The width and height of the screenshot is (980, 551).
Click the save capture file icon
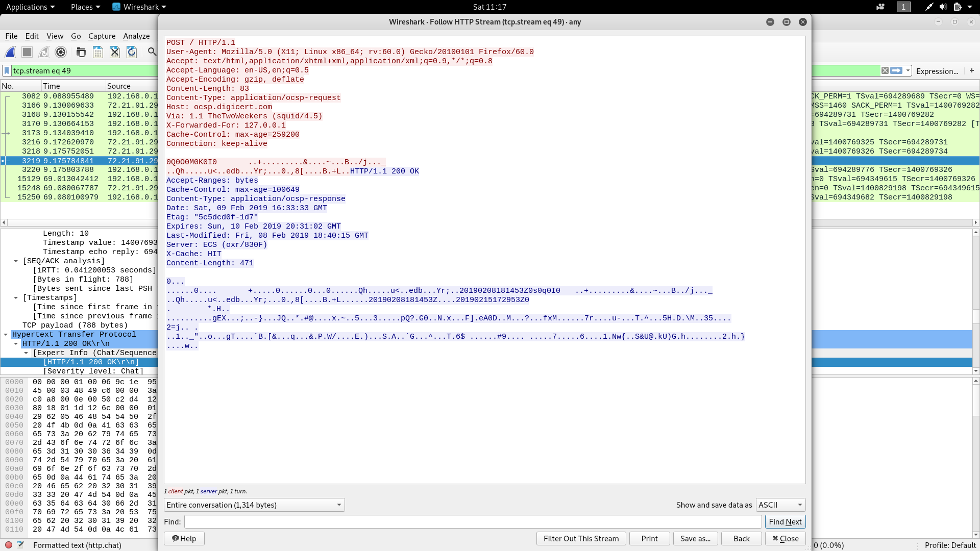98,52
